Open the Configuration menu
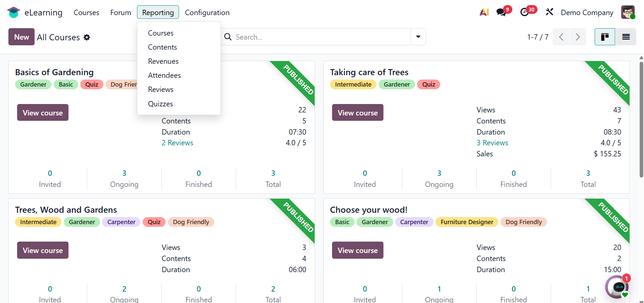Screen dimensions: 644x303 click(207, 12)
